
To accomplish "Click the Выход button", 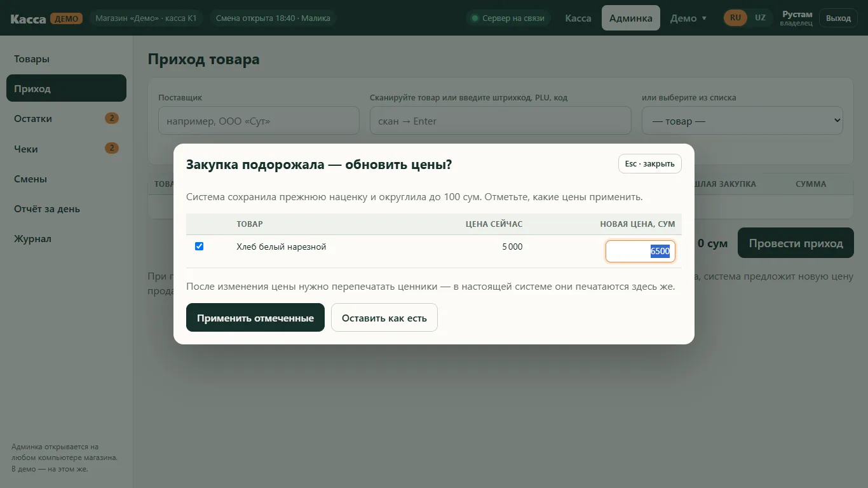I will [838, 18].
